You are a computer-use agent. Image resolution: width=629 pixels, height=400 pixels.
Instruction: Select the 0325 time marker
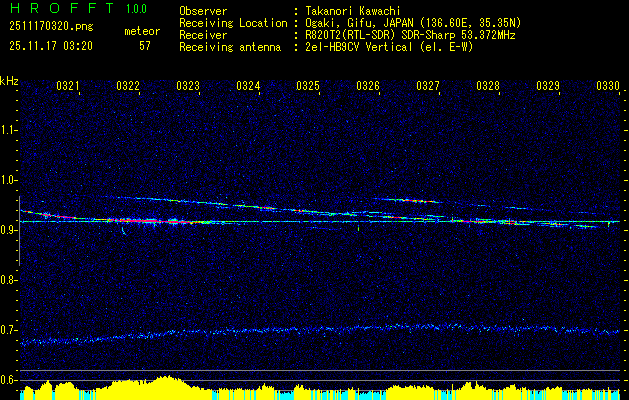[308, 87]
